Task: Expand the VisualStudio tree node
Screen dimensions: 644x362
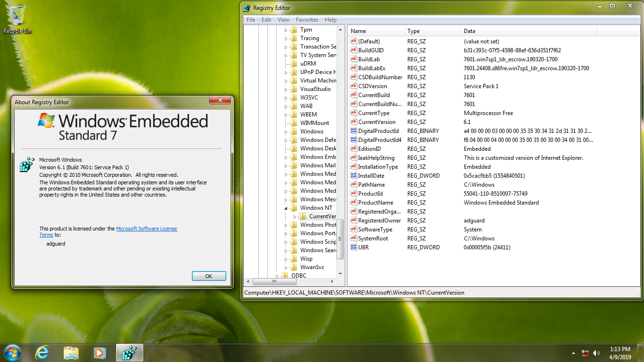Action: pyautogui.click(x=286, y=90)
